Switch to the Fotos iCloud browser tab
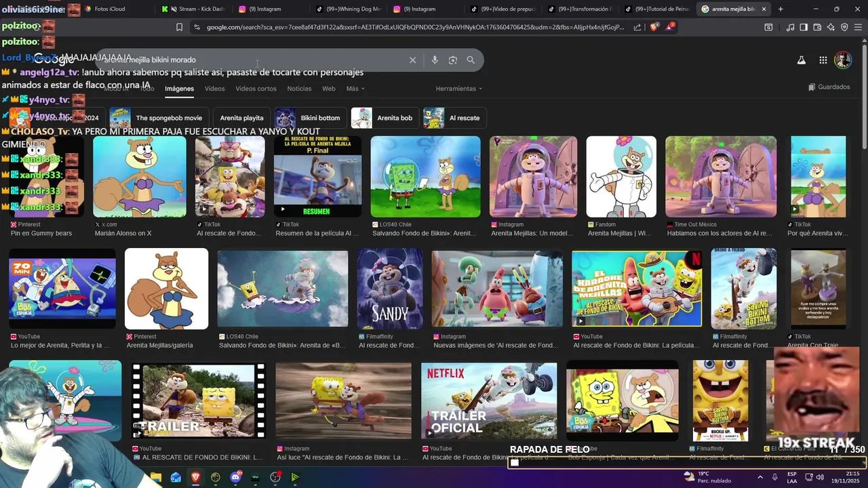The image size is (868, 488). (115, 9)
